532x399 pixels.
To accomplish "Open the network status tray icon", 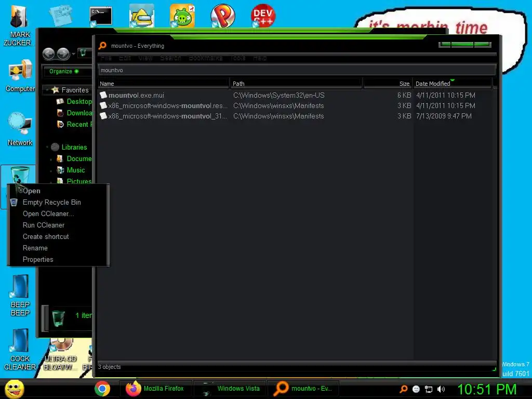I will point(429,389).
